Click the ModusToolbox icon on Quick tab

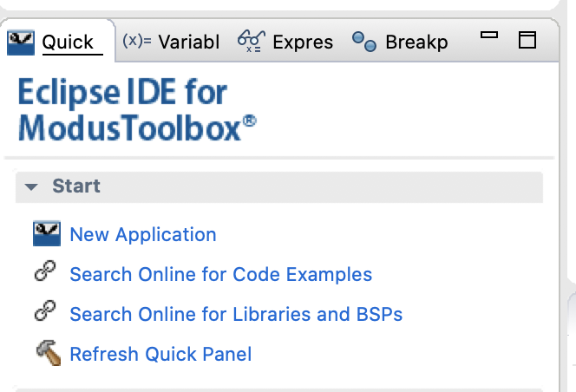click(21, 42)
